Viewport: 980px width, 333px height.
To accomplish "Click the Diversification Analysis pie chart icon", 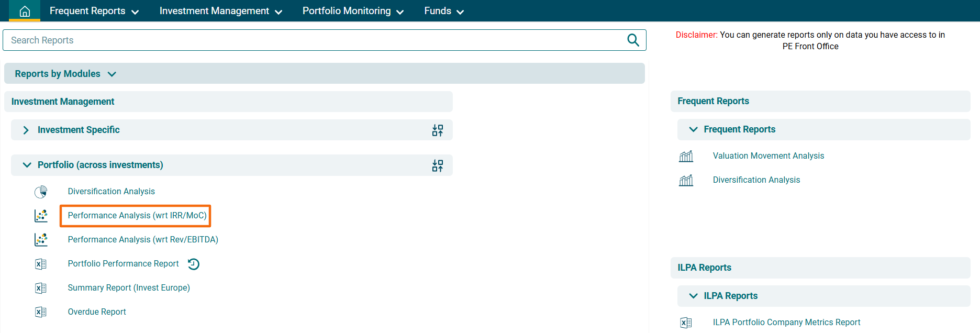I will 41,192.
